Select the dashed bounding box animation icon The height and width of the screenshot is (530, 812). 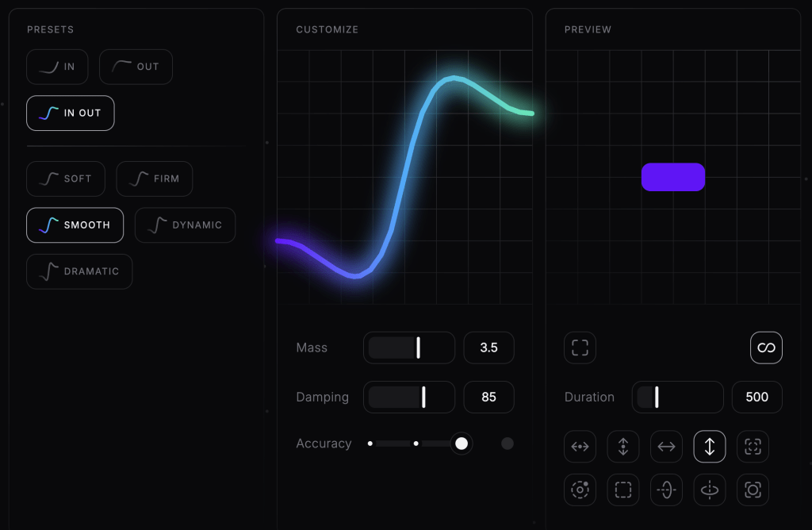tap(622, 490)
